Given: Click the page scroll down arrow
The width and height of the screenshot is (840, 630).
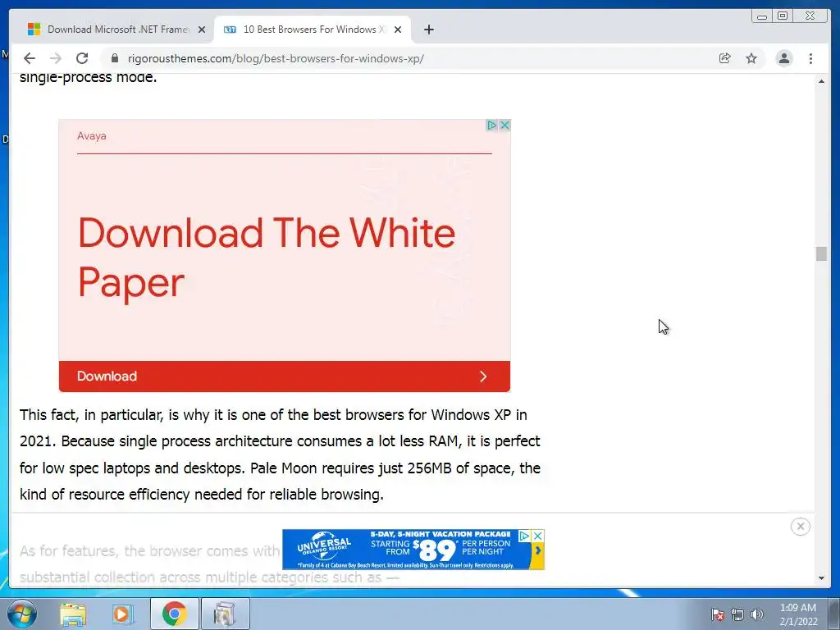Looking at the screenshot, I should (821, 578).
